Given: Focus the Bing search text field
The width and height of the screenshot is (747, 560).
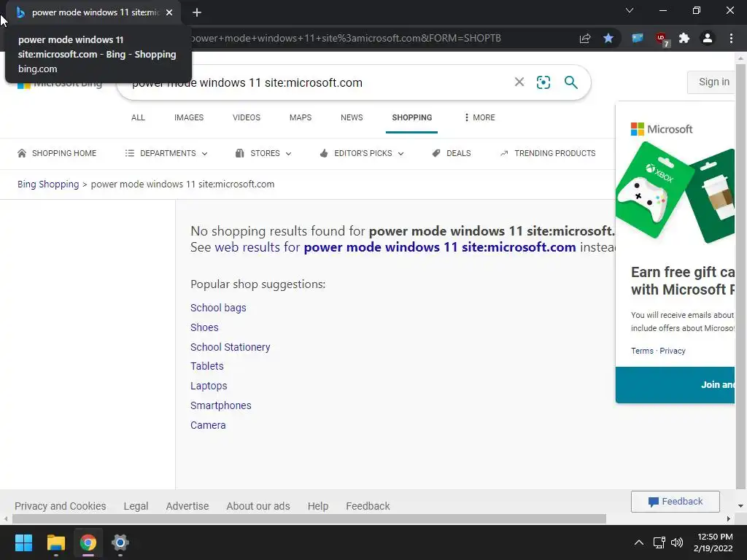Looking at the screenshot, I should [x=314, y=82].
